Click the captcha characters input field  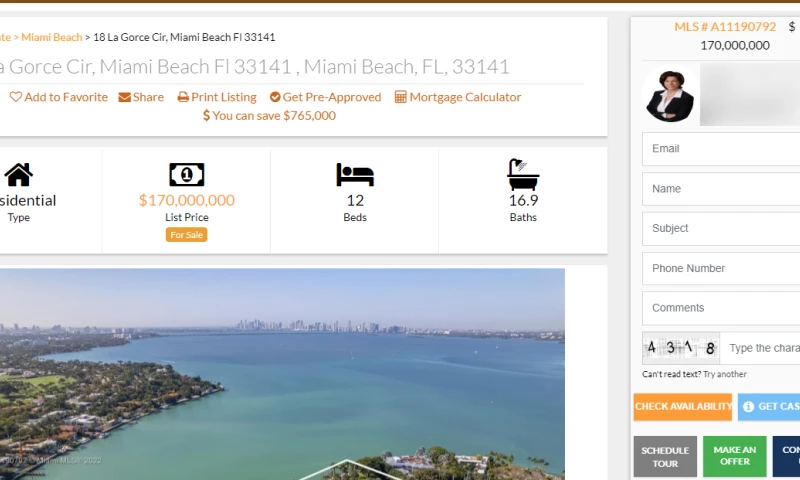click(760, 348)
